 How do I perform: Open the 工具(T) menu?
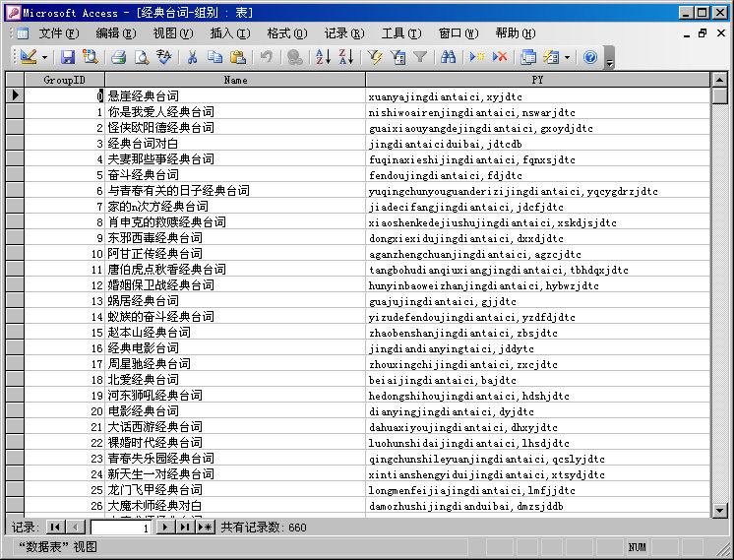pos(401,33)
